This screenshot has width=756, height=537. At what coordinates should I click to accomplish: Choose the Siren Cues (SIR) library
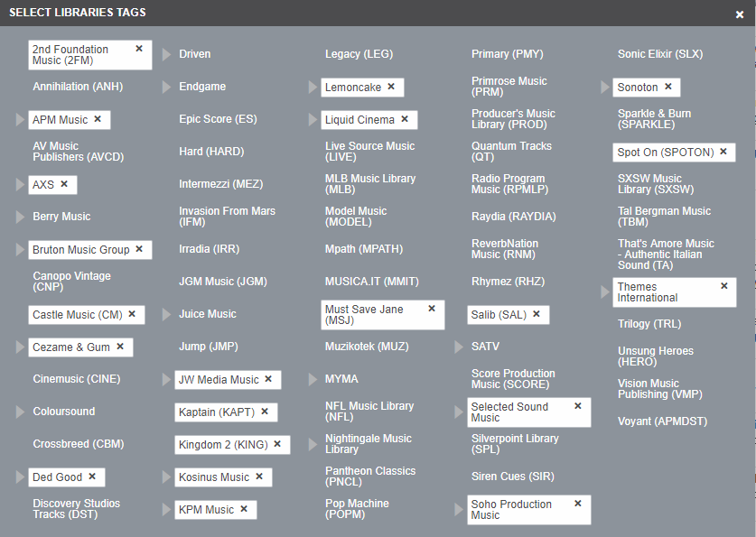(512, 477)
